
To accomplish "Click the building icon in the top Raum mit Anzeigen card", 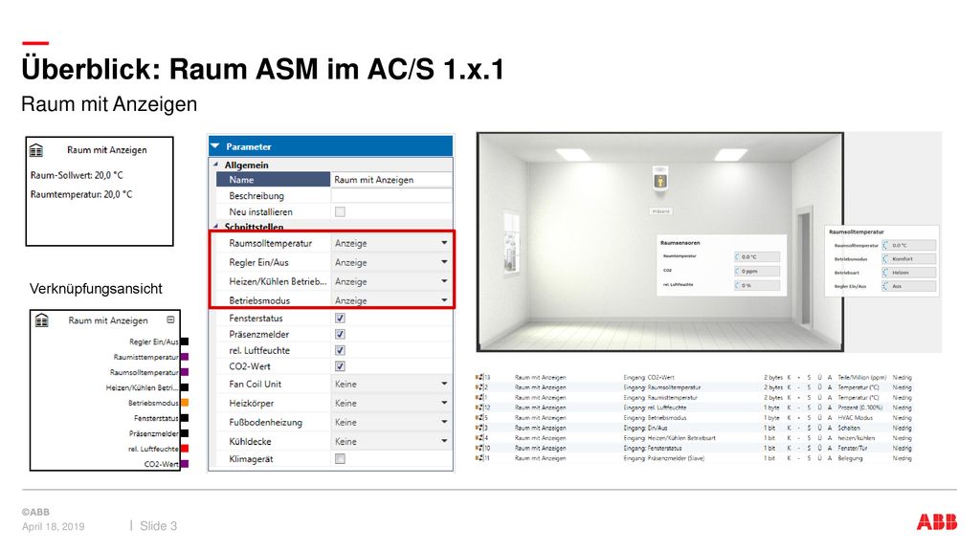I will [36, 150].
